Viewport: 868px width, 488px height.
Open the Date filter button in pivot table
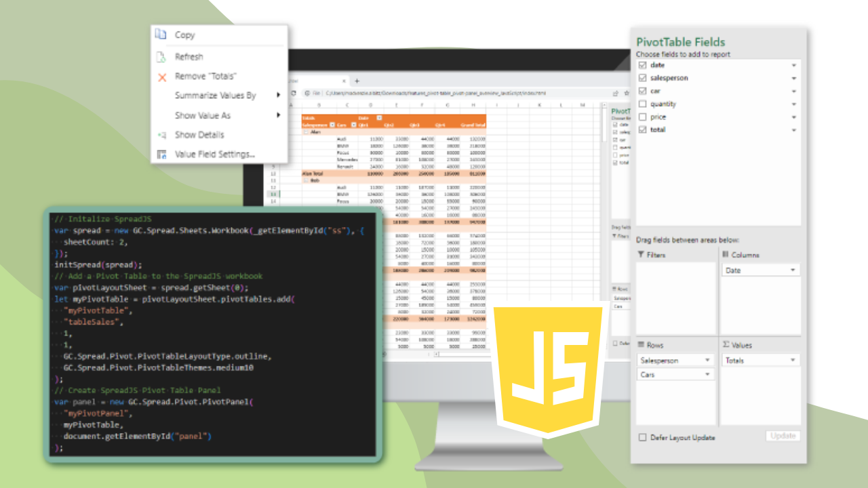(x=379, y=118)
